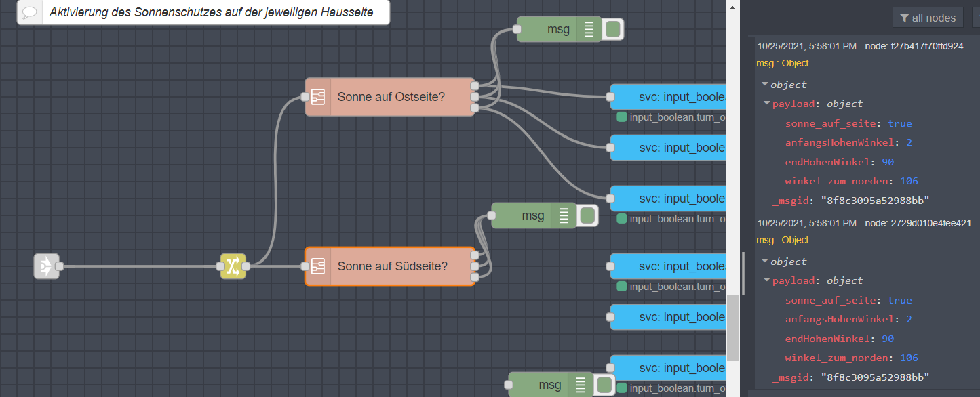Click 'sonne_auf_seite: true' in the lower message

(x=848, y=300)
